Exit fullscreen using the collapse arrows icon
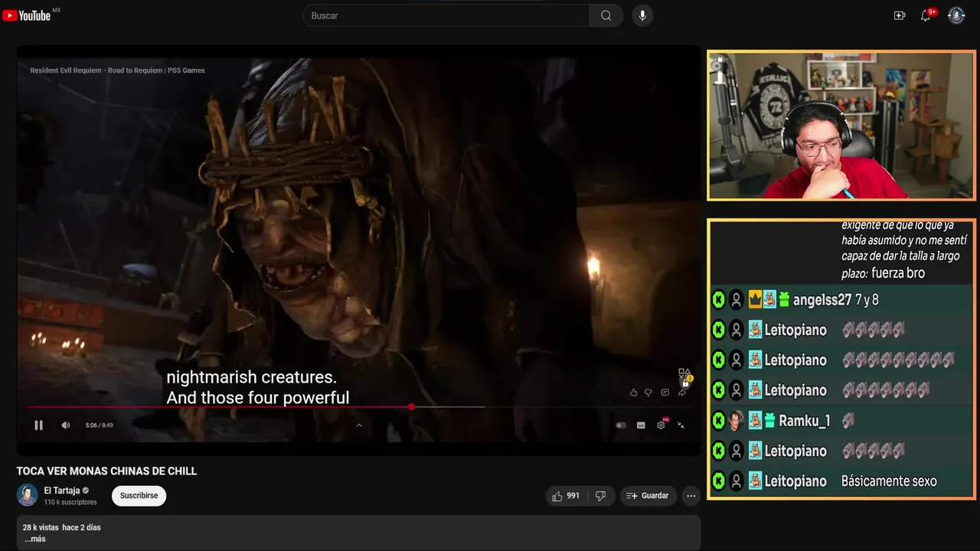 681,425
